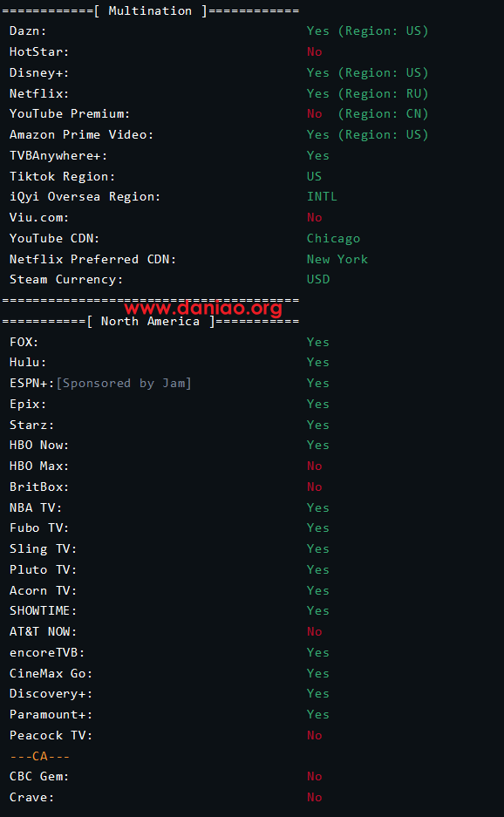Viewport: 504px width, 817px height.
Task: Click the Sponsored by Jam text
Action: (x=124, y=384)
